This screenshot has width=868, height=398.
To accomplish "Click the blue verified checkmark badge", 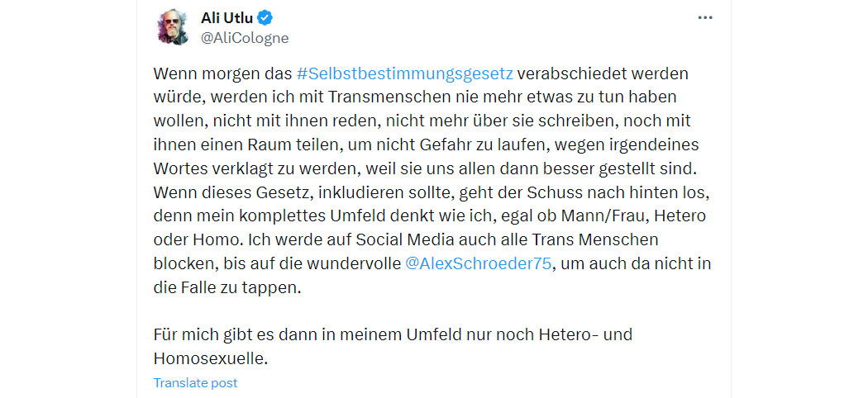I will [x=265, y=18].
